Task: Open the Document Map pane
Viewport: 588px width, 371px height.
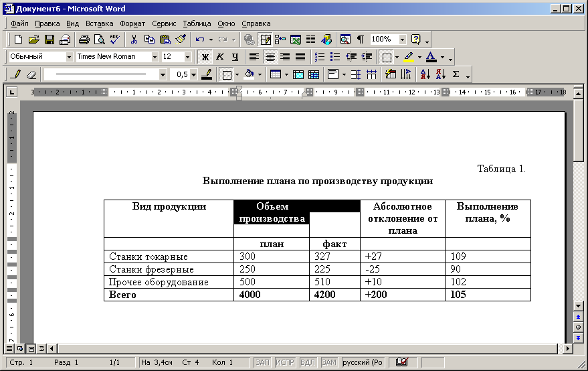Action: [345, 40]
